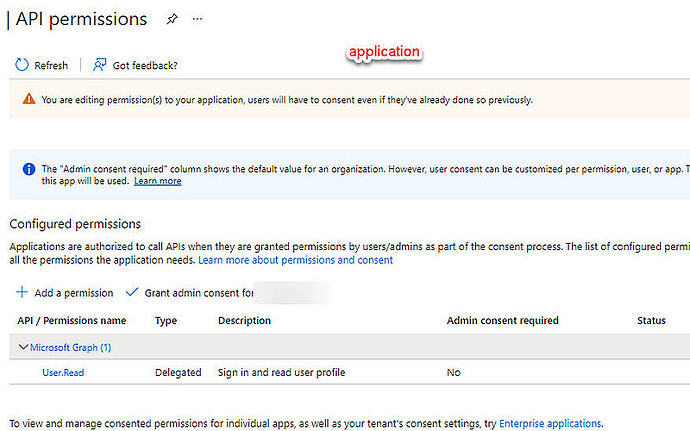This screenshot has width=690, height=431.
Task: Click the checkmark icon for Grant admin consent
Action: tap(132, 292)
